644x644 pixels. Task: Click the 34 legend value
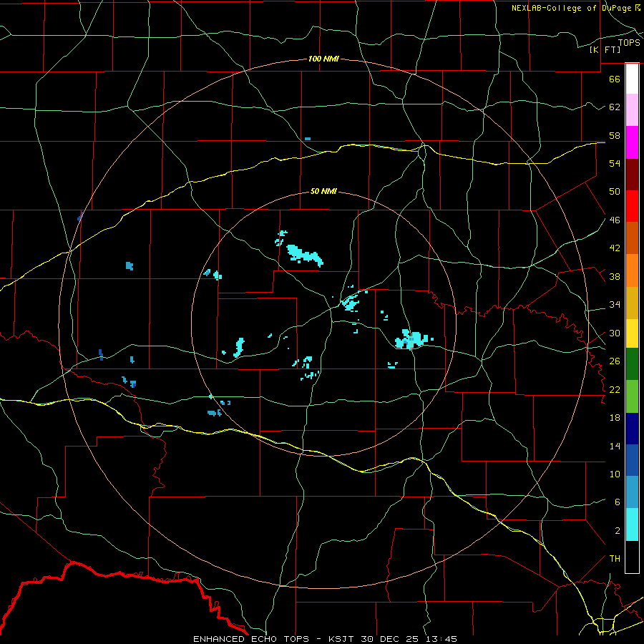pos(615,304)
